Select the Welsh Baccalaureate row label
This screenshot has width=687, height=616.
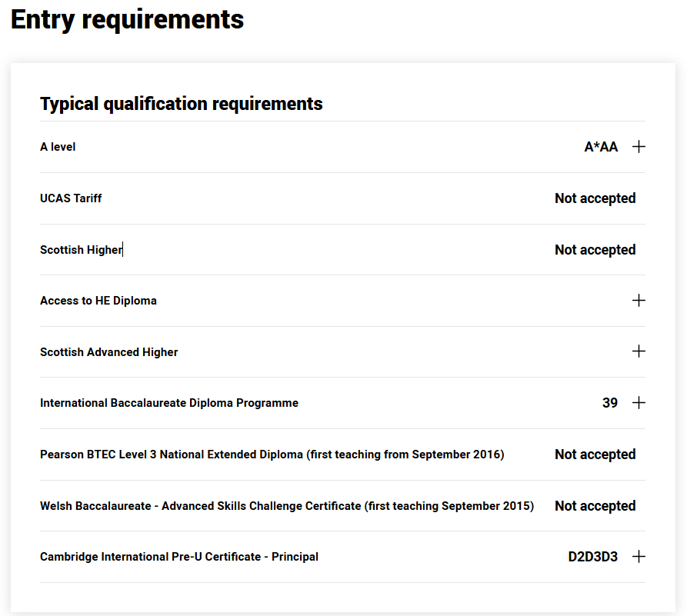287,505
